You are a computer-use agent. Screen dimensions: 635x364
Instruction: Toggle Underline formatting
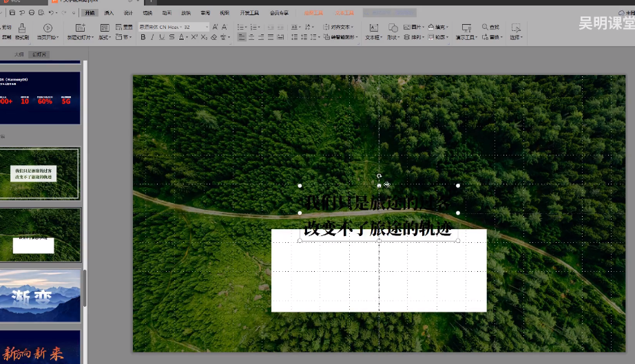pyautogui.click(x=162, y=37)
